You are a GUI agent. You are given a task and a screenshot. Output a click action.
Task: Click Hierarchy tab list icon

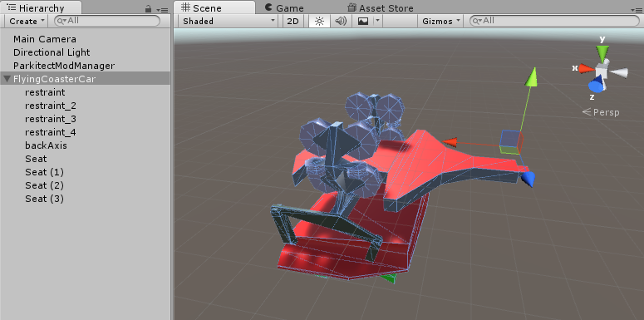coord(11,7)
